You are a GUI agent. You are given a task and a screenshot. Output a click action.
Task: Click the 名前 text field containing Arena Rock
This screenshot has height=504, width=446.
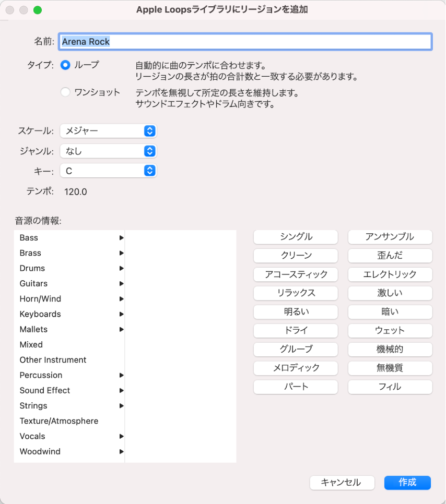tap(245, 41)
